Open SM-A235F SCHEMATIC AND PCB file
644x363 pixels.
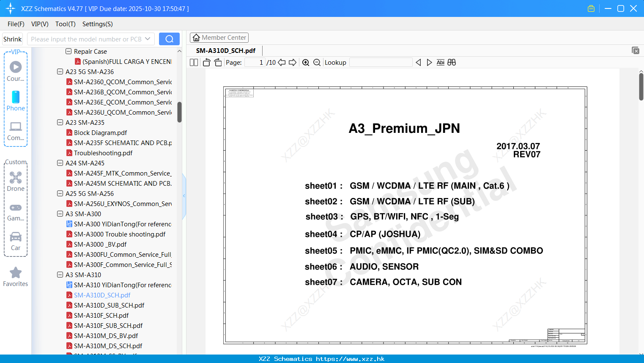click(119, 143)
